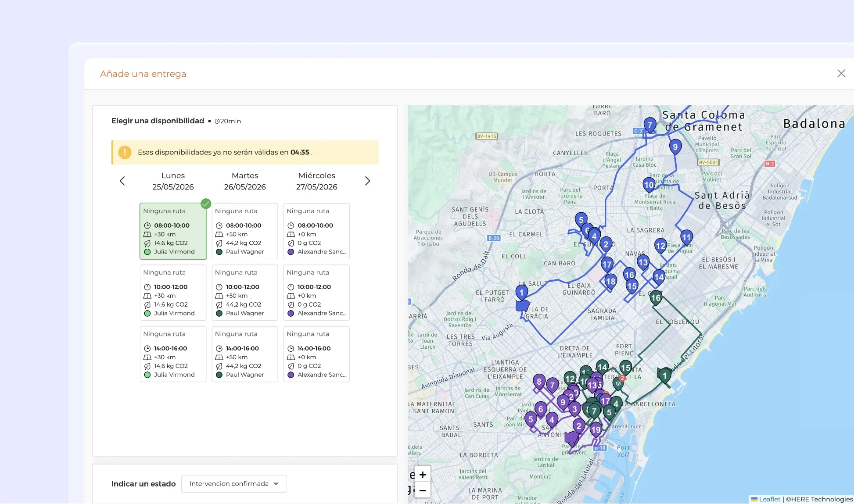Go to next days with right chevron

(x=367, y=181)
